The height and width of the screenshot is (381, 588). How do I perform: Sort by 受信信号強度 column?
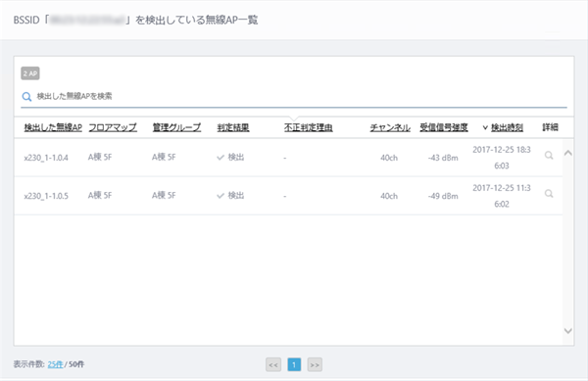pos(444,127)
